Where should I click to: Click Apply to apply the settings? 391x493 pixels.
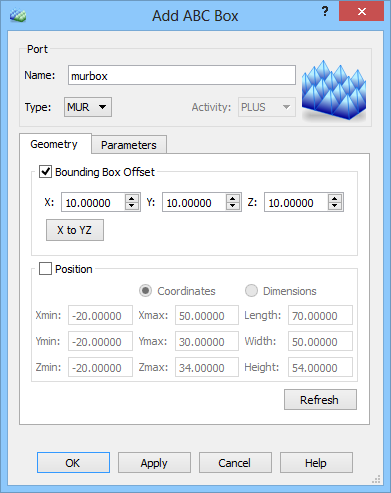click(x=154, y=463)
